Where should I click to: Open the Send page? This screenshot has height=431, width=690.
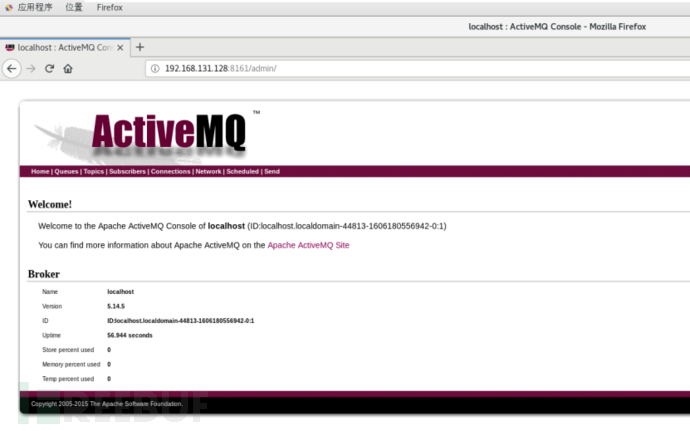(272, 172)
